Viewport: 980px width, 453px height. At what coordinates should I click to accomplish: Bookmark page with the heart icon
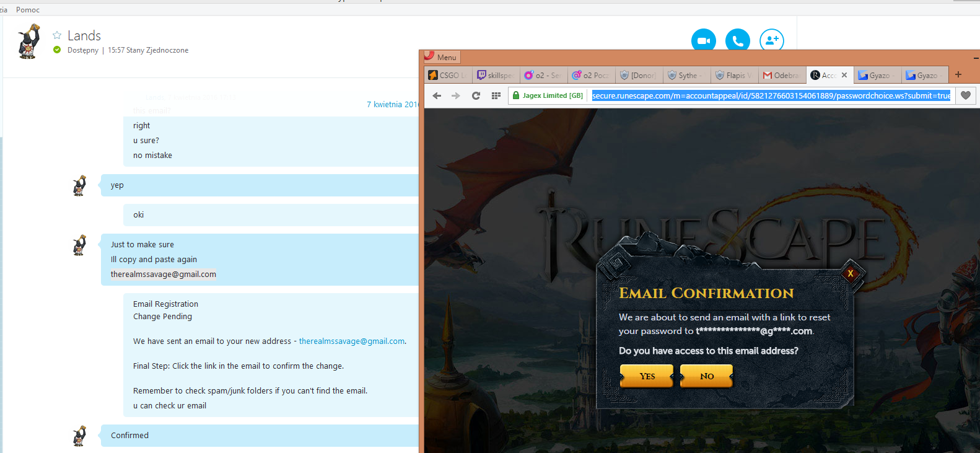[x=966, y=95]
